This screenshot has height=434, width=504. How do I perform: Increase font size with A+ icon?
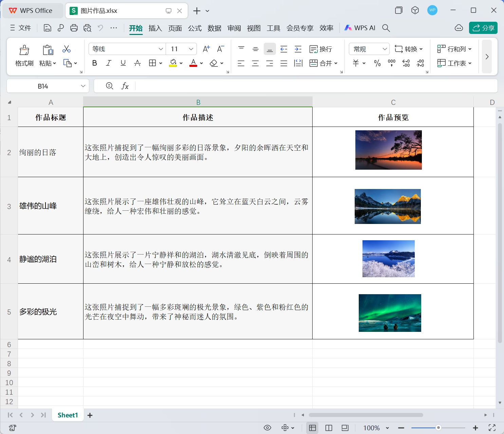(x=206, y=49)
